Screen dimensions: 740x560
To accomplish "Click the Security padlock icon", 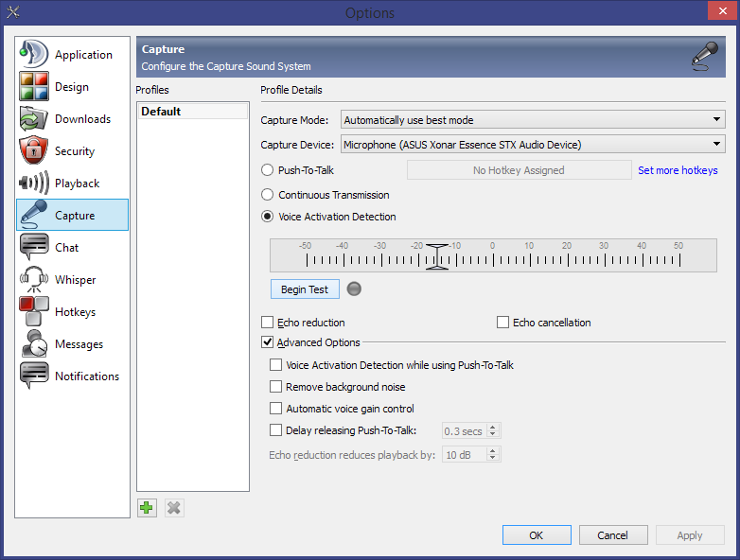I will tap(34, 151).
